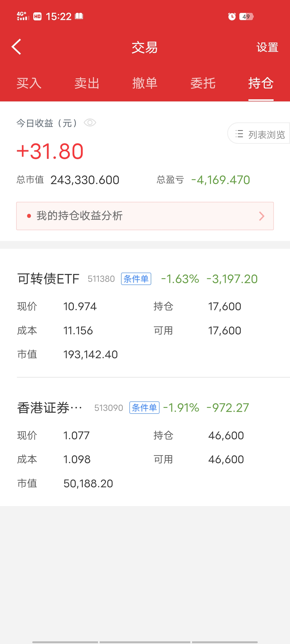The height and width of the screenshot is (644, 290).
Task: Go to the 委托 tab
Action: pos(203,83)
